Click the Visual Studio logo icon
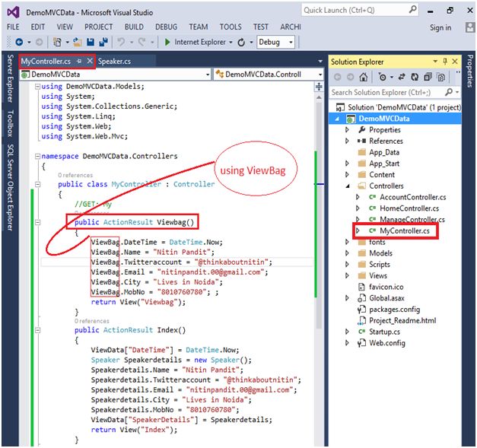The height and width of the screenshot is (448, 477). [13, 12]
